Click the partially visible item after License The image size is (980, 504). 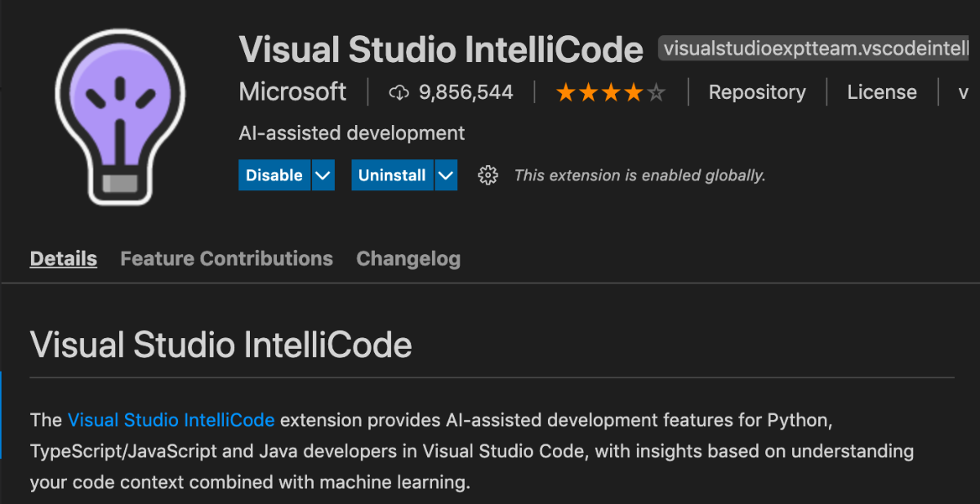pos(964,91)
